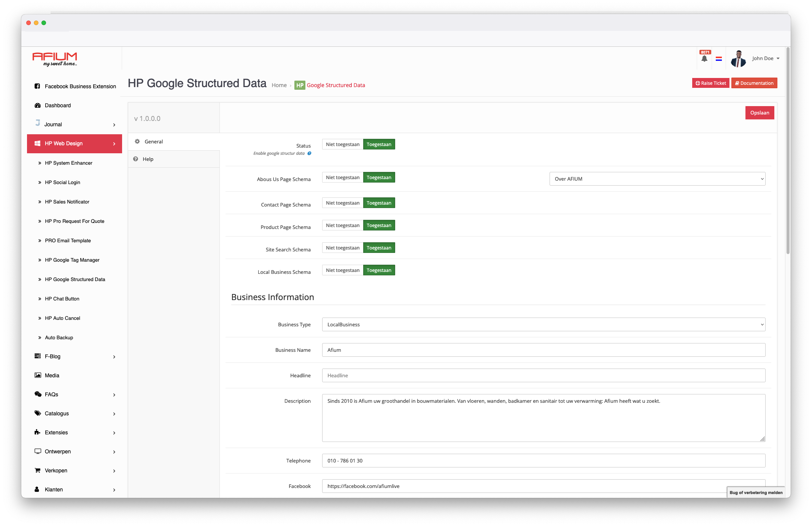The height and width of the screenshot is (526, 812).
Task: Switch to the Help tab
Action: [x=148, y=159]
